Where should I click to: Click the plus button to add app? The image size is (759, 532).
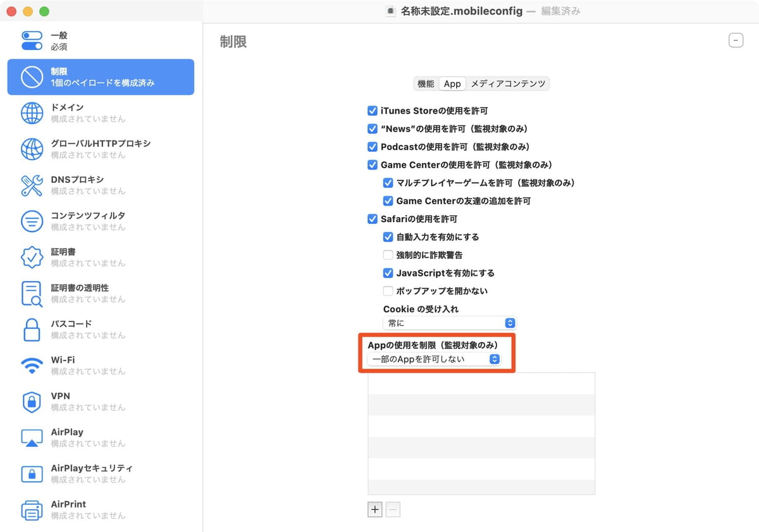(x=375, y=509)
